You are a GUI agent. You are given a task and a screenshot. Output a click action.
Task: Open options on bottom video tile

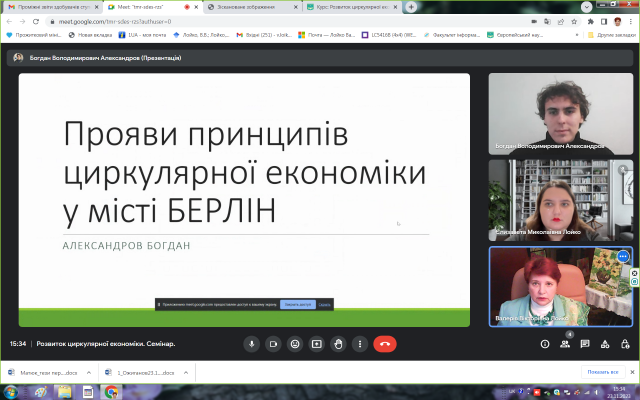click(x=622, y=256)
